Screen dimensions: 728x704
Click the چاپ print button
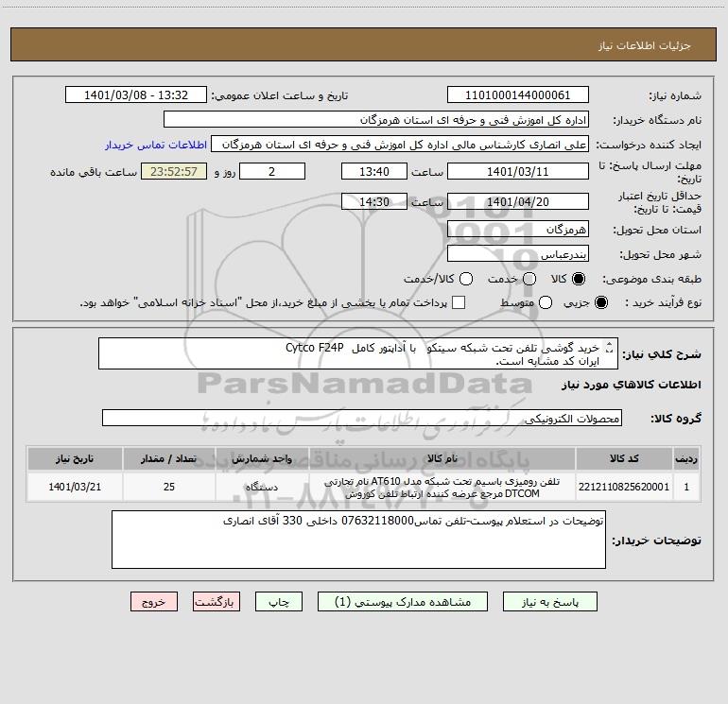pos(279,602)
